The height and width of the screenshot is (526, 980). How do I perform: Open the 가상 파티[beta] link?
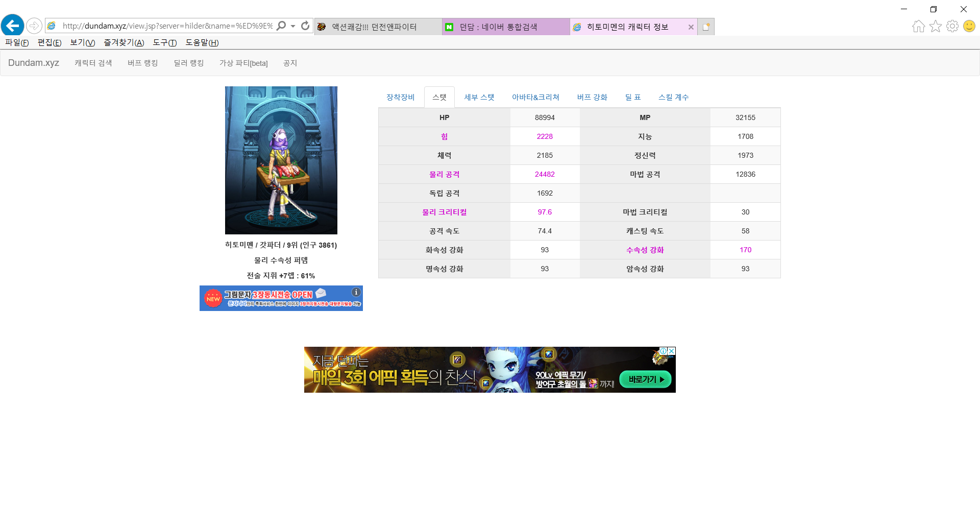click(243, 63)
